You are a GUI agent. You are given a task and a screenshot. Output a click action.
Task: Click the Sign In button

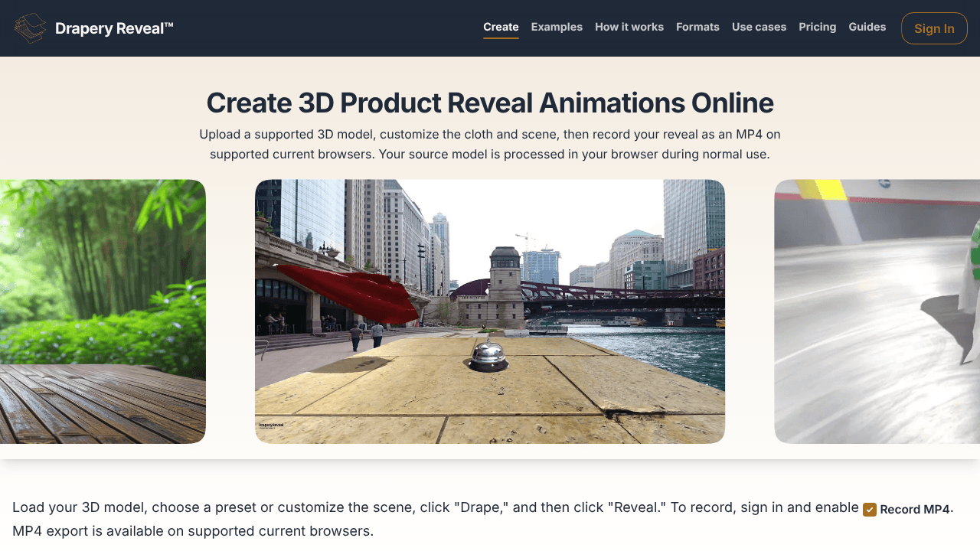[934, 28]
